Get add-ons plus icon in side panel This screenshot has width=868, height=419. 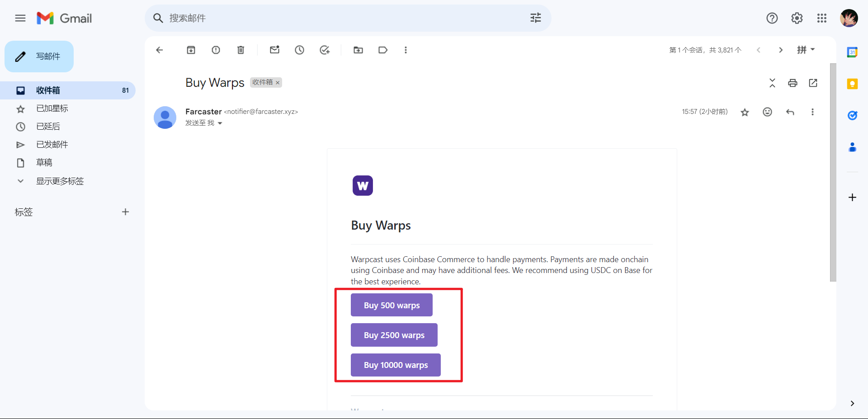coord(852,198)
